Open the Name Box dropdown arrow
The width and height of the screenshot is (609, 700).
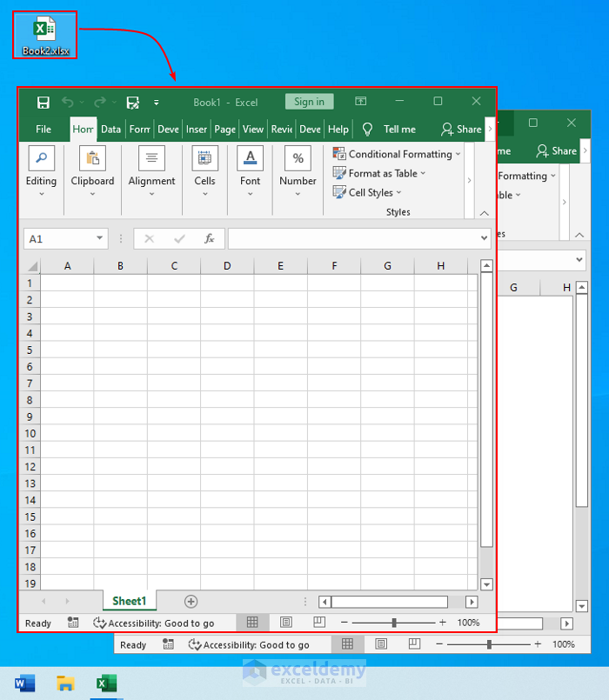[x=100, y=238]
